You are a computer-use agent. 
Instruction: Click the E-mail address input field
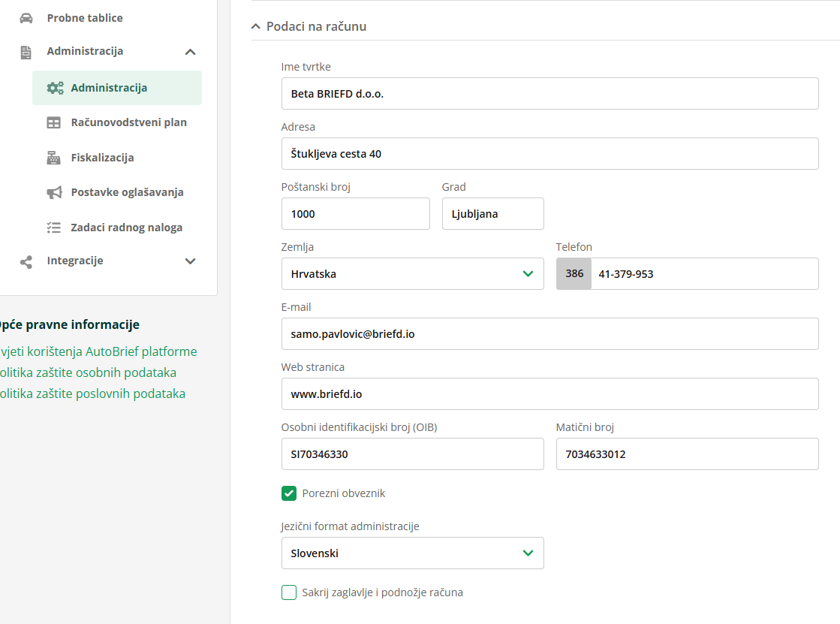(549, 334)
